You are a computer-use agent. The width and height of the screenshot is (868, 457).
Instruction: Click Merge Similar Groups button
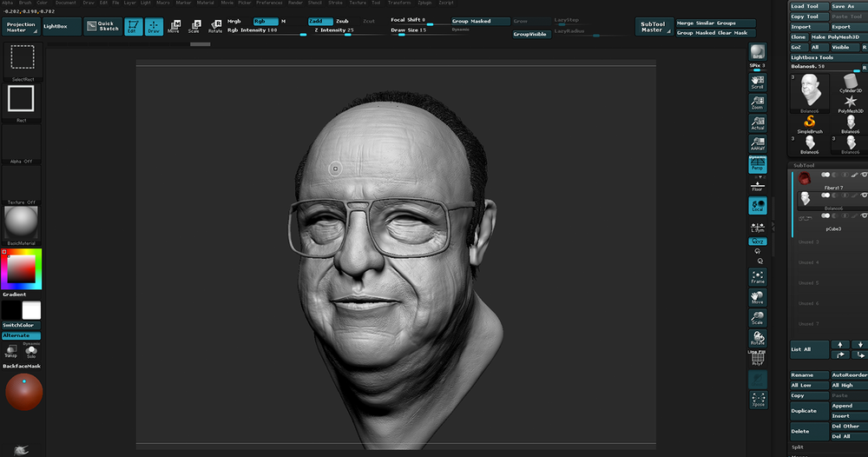(715, 23)
